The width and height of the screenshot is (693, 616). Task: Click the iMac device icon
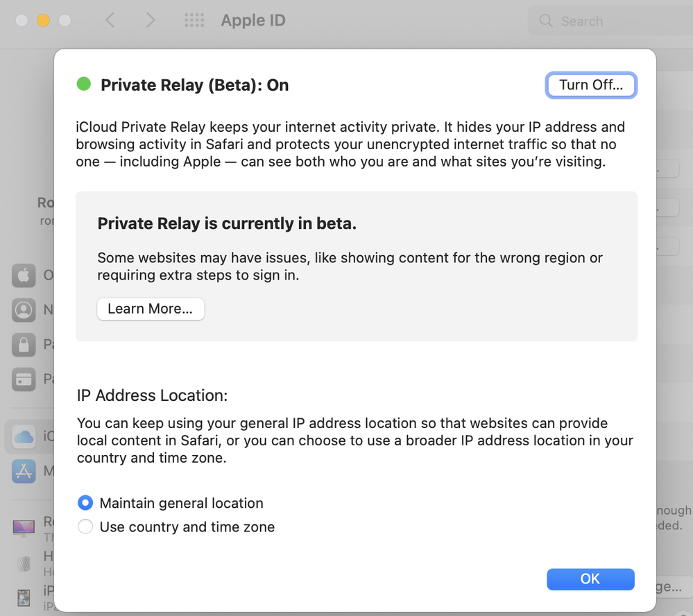(x=24, y=527)
